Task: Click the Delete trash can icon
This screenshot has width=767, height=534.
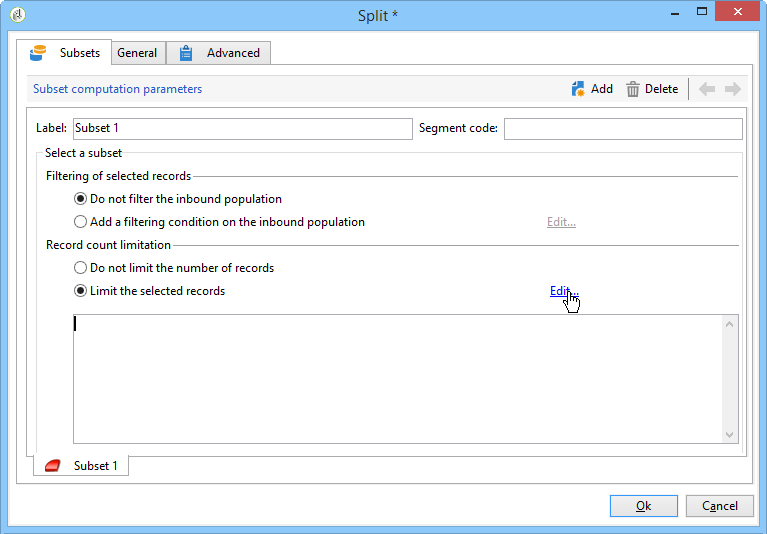Action: 632,89
